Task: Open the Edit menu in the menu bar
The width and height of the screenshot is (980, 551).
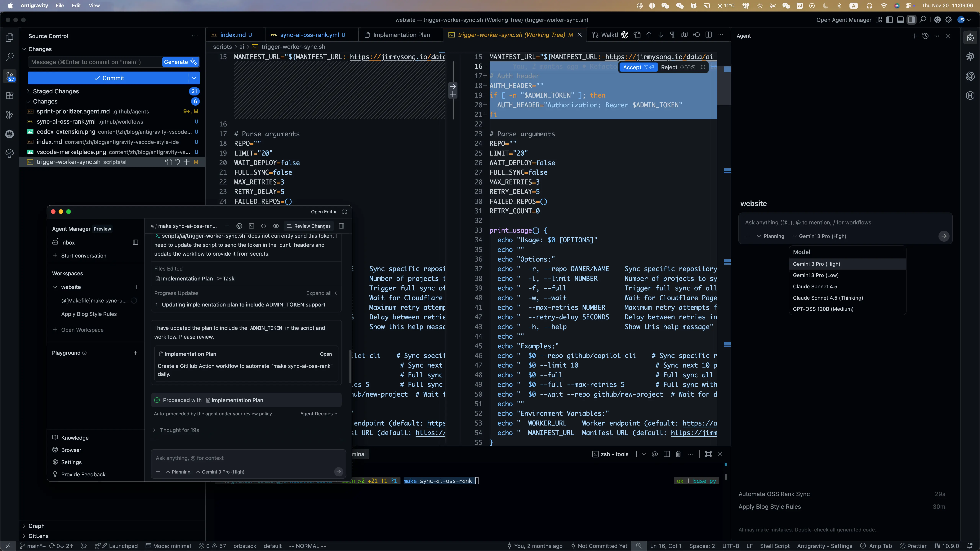Action: [x=76, y=5]
